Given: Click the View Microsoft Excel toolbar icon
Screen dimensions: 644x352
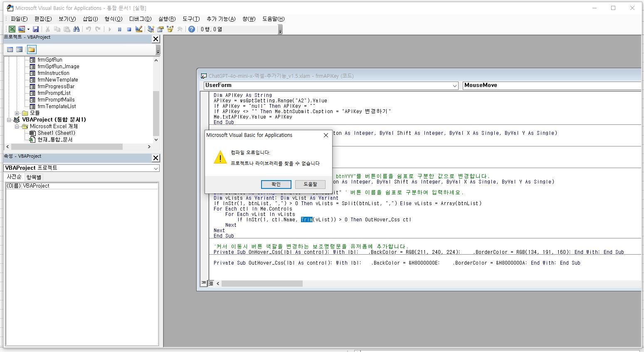Looking at the screenshot, I should click(x=12, y=29).
